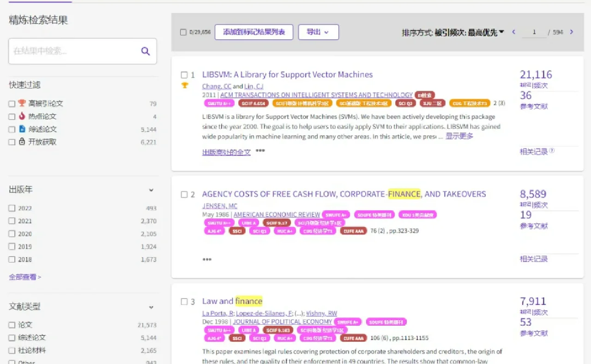The image size is (591, 364).
Task: Open the 导出 export dropdown
Action: click(319, 32)
